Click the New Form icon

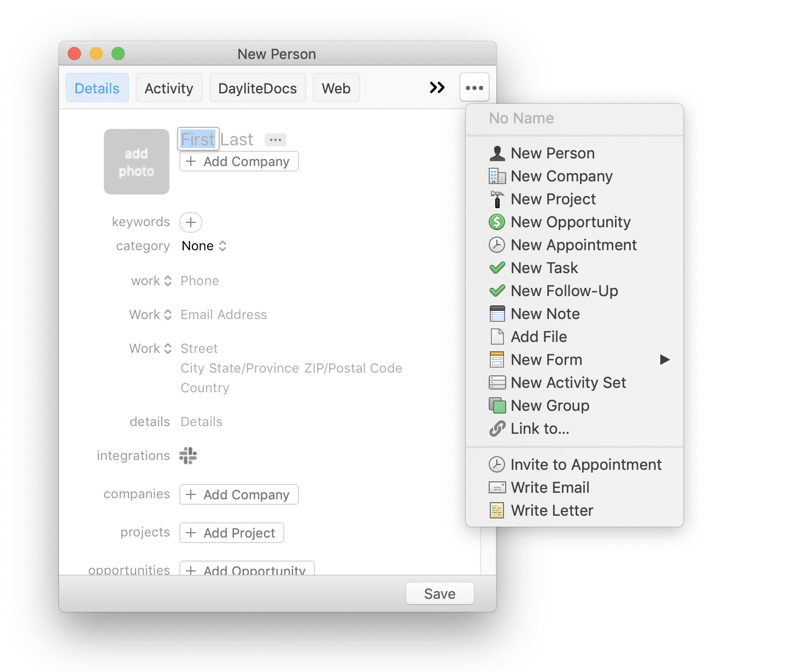pos(497,359)
